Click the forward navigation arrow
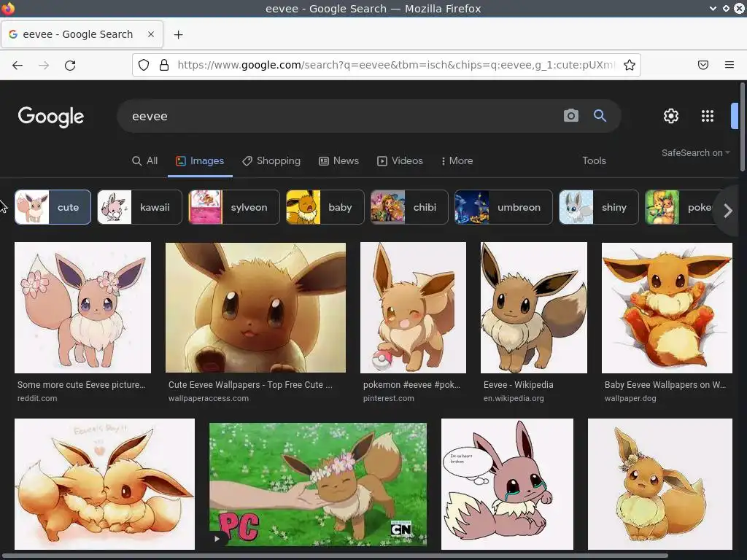The image size is (747, 560). [44, 65]
